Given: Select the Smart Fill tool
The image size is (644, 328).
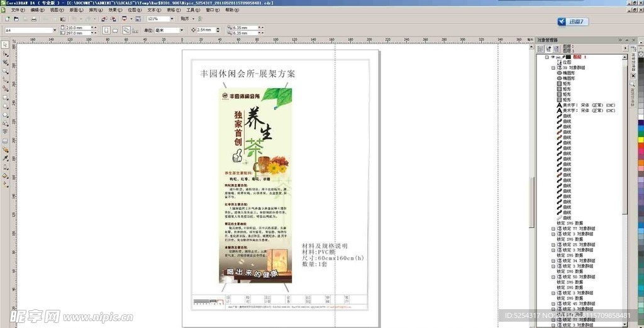Looking at the screenshot, I should [5, 88].
